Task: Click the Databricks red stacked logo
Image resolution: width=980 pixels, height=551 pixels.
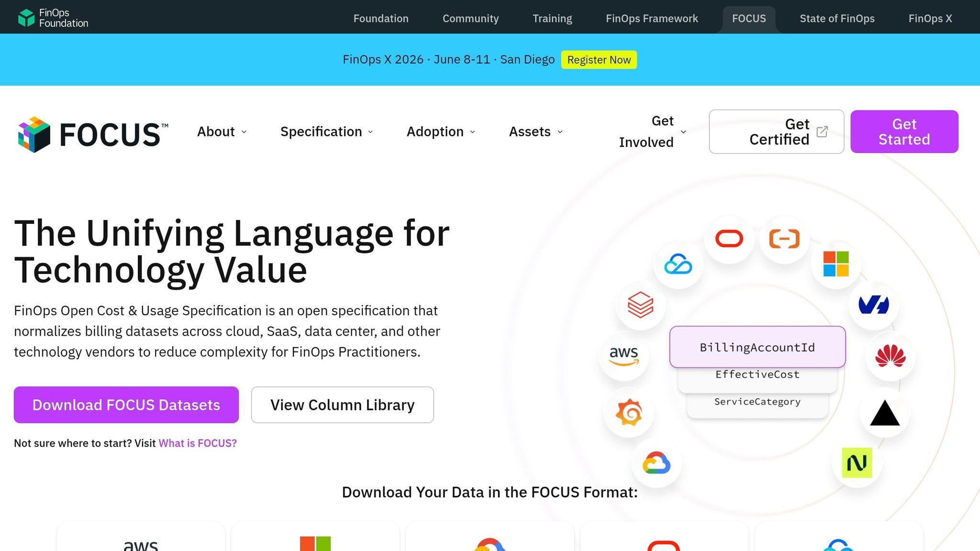Action: click(640, 305)
